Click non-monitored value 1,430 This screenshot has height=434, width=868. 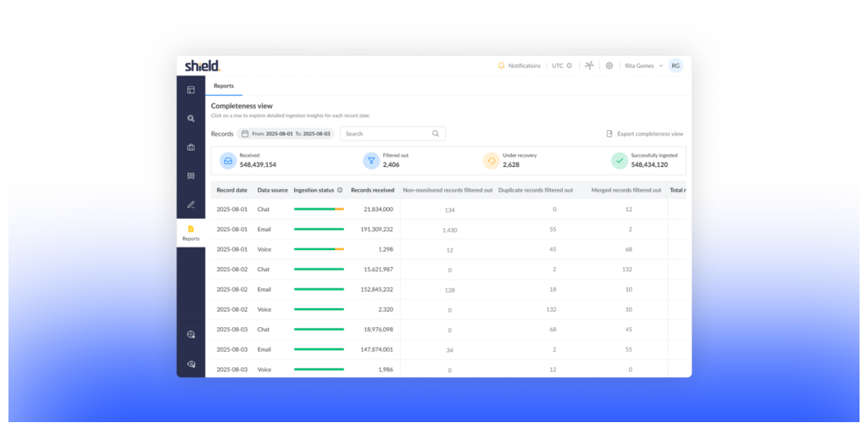tap(449, 231)
